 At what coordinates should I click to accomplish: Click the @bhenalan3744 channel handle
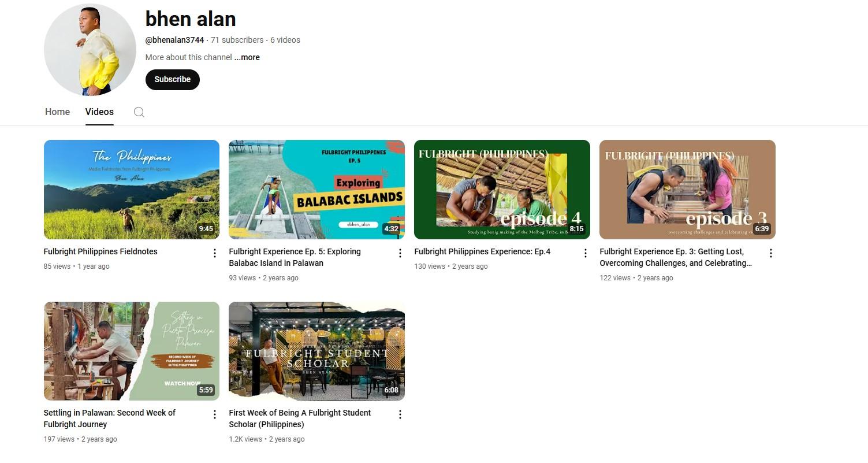(174, 40)
